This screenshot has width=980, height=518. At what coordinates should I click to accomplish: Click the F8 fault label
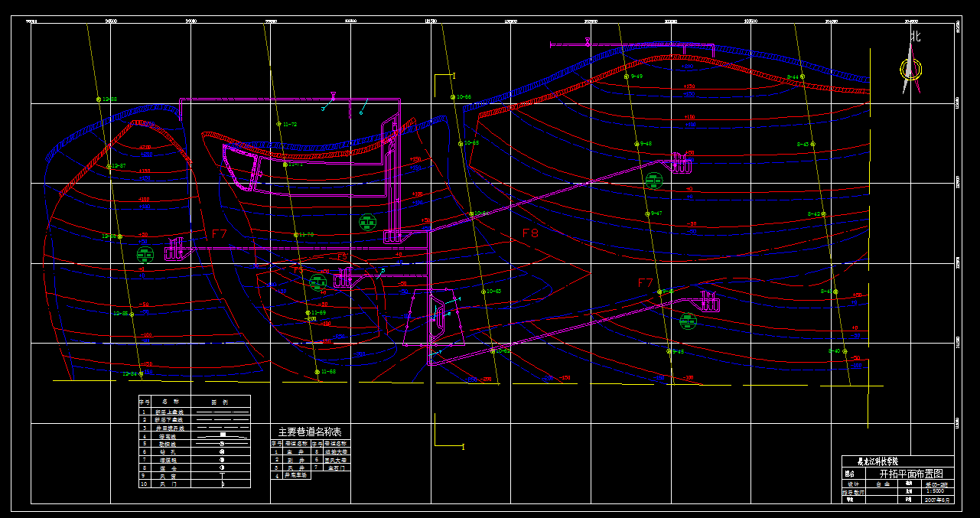pyautogui.click(x=530, y=233)
